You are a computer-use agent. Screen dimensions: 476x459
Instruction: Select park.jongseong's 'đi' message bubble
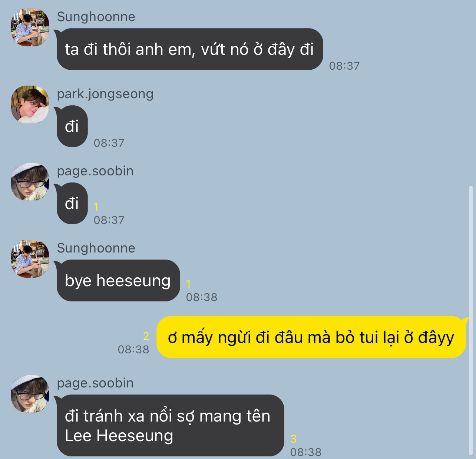(x=72, y=126)
